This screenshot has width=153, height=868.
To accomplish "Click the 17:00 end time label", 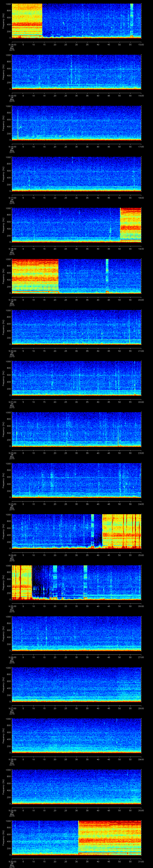I will pos(141,147).
